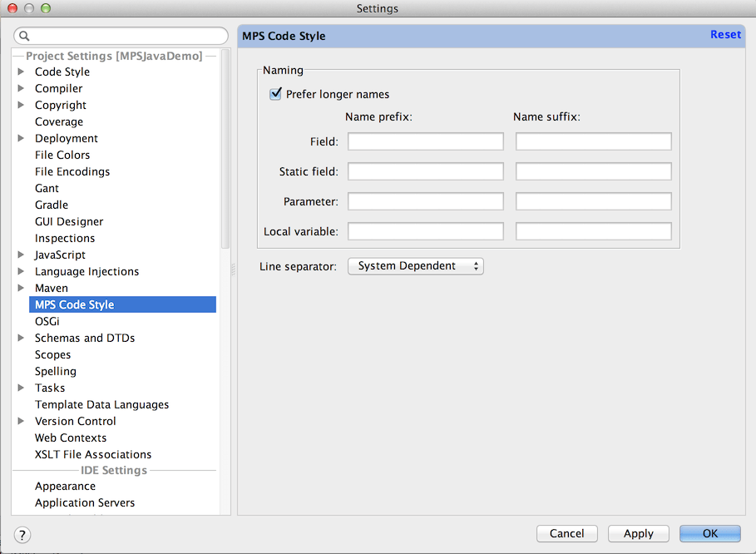This screenshot has height=554, width=756.
Task: Click the Field name prefix input box
Action: tap(425, 141)
